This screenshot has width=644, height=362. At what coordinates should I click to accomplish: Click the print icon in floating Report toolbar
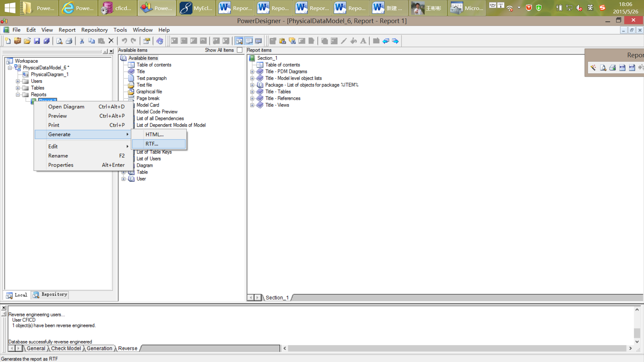[612, 68]
